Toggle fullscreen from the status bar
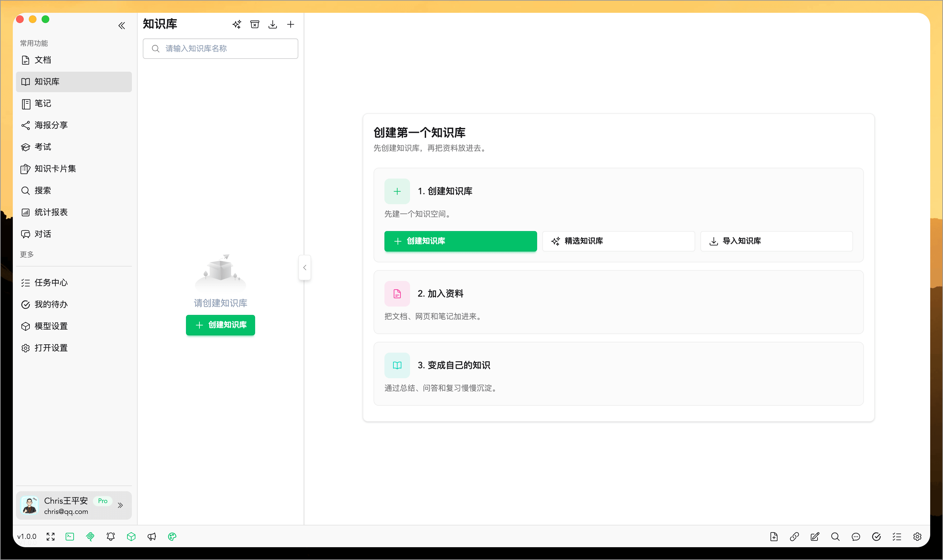 pyautogui.click(x=50, y=536)
